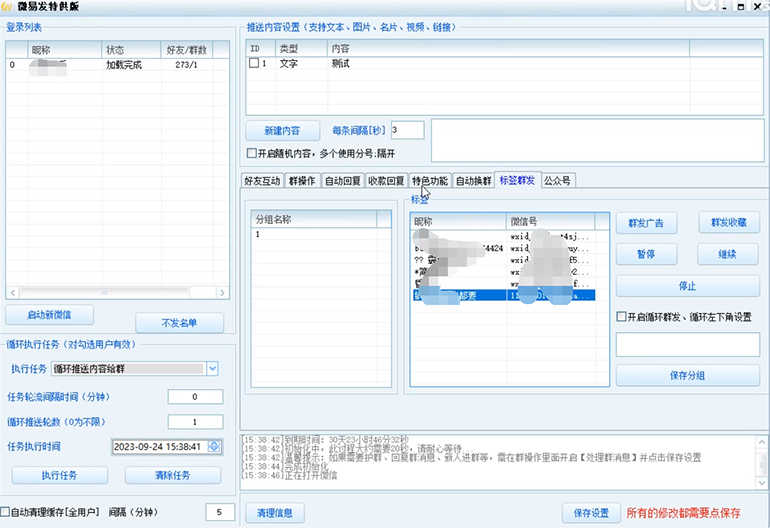Switch to the 好友互动 tab
The width and height of the screenshot is (770, 528).
point(263,181)
